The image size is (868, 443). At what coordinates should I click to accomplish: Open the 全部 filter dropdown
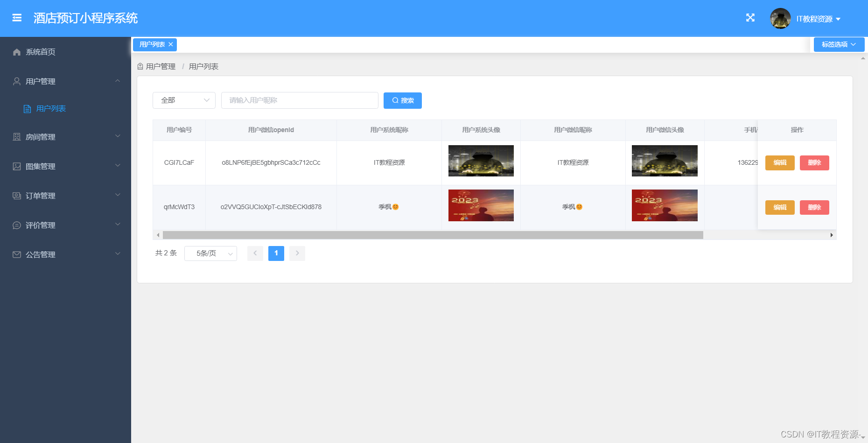coord(184,100)
